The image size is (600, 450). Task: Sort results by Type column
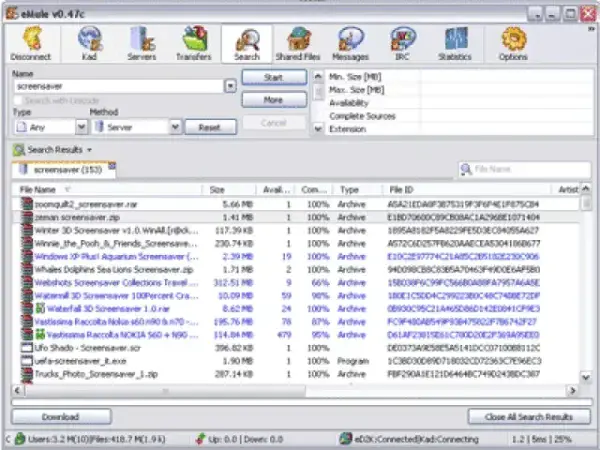pyautogui.click(x=357, y=189)
